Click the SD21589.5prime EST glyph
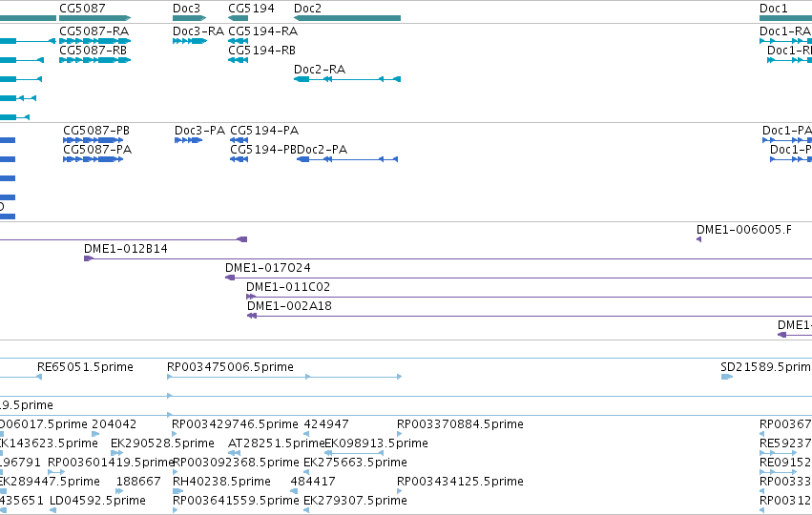This screenshot has height=515, width=812. [x=726, y=377]
